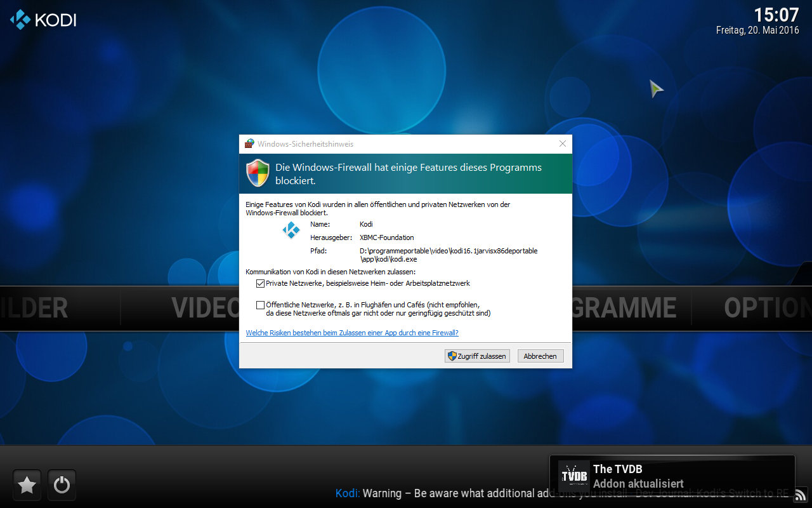Image resolution: width=812 pixels, height=508 pixels.
Task: Select the Bilder item in Kodi's menu
Action: [x=34, y=308]
